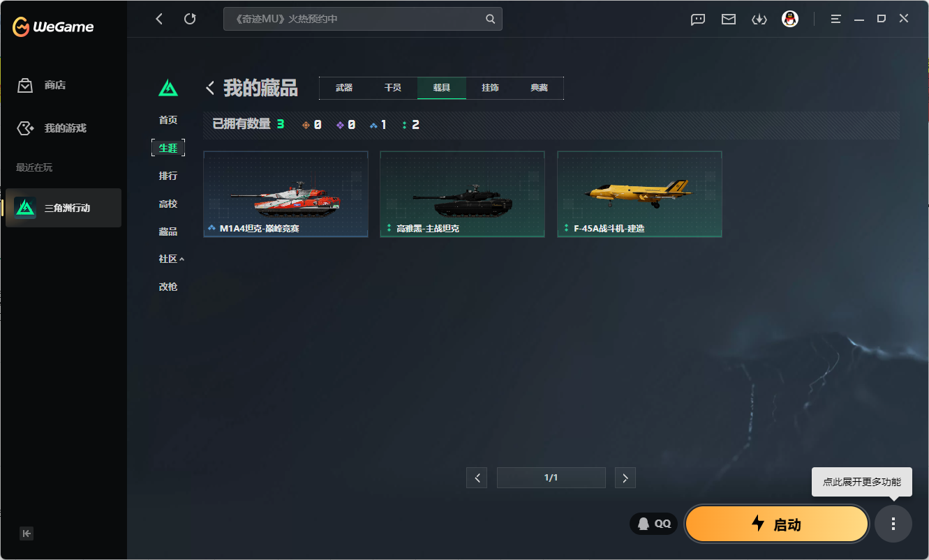Click the refresh page icon
The image size is (929, 560).
(190, 19)
